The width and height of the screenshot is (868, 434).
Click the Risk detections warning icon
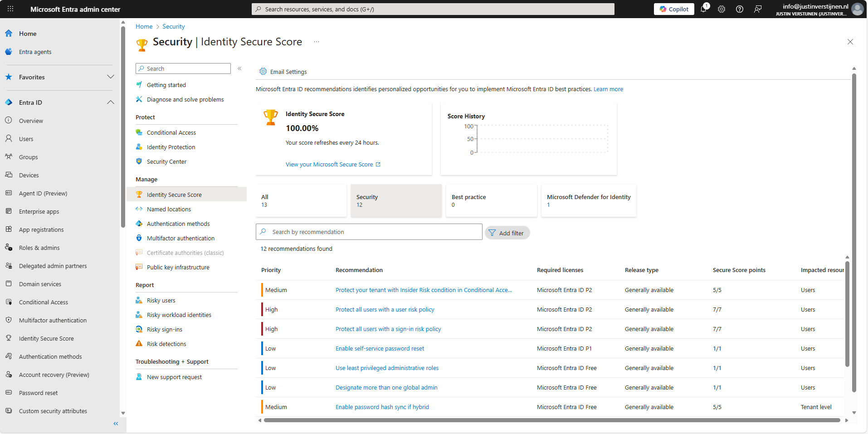click(139, 344)
